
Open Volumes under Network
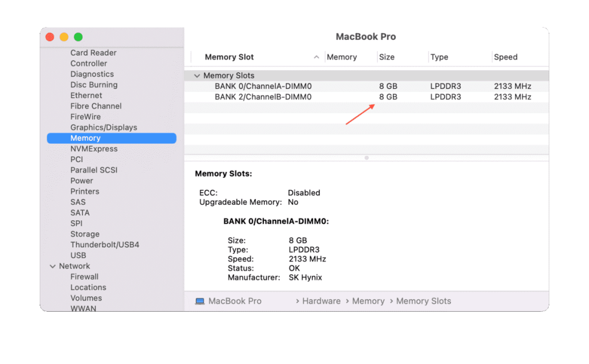[86, 298]
